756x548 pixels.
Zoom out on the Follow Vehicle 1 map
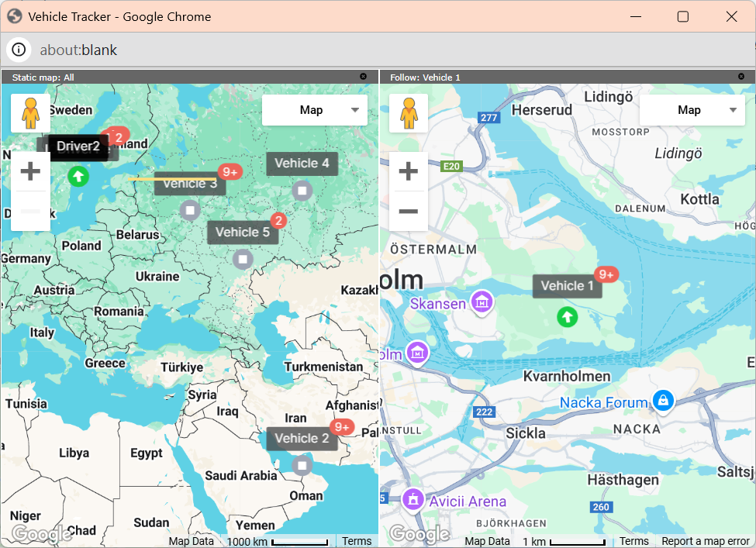(x=409, y=211)
